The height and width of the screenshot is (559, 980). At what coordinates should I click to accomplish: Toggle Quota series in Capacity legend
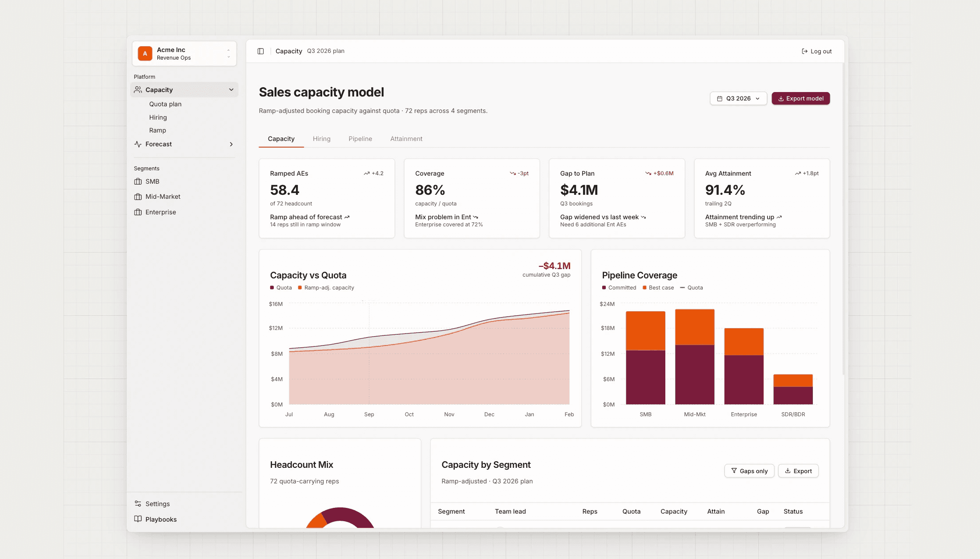(x=281, y=288)
